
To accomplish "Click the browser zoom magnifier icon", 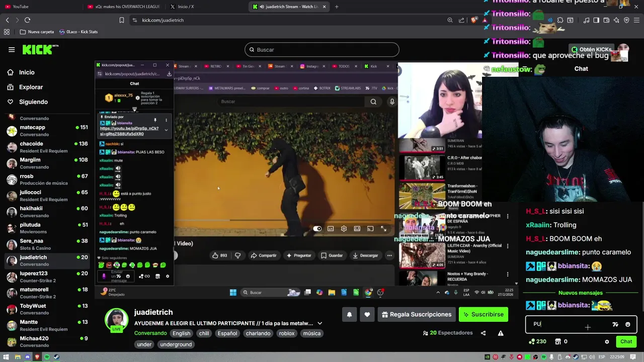I will (x=450, y=20).
